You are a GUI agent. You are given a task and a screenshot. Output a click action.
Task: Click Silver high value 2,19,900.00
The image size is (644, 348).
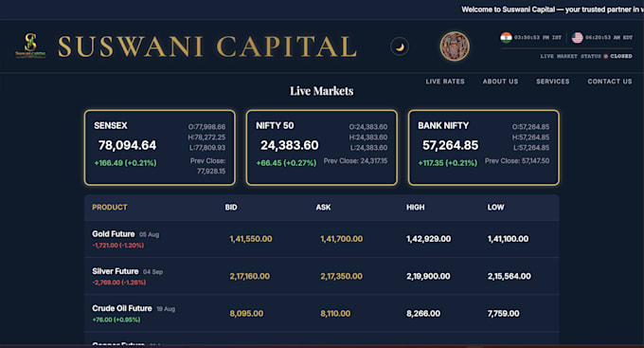pos(428,277)
